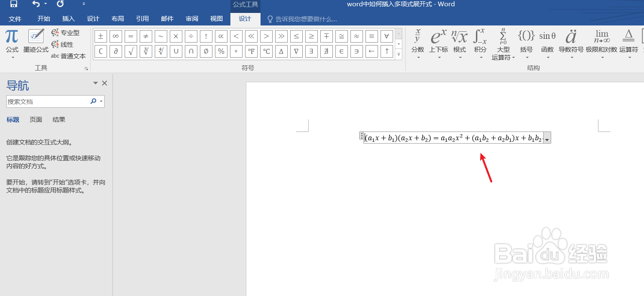The image size is (644, 296).
Task: Switch to the 审阅 ribbon tab
Action: point(192,19)
